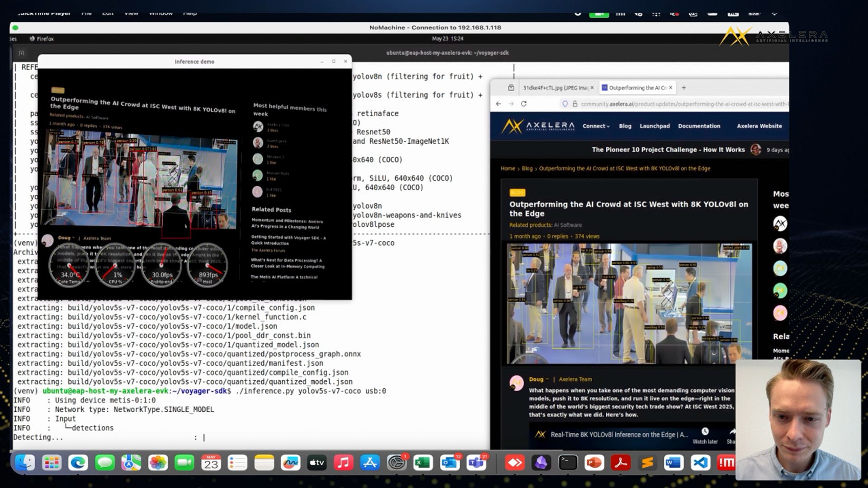Click Firefox in the Ubuntu top bar
Viewport: 868px width, 488px height.
(x=42, y=39)
